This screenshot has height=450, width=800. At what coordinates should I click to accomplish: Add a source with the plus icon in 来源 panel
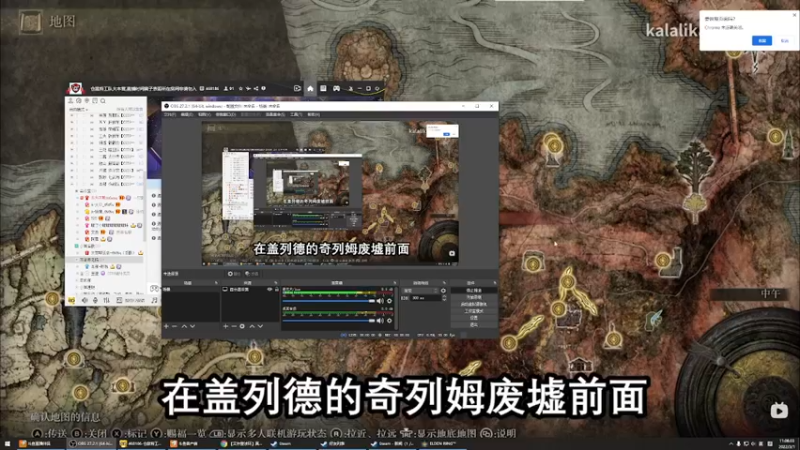coord(226,326)
